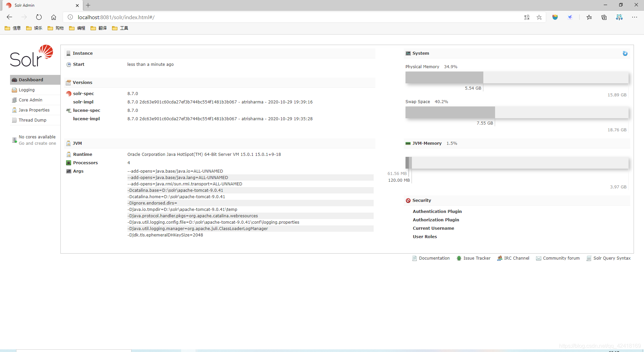Go to the browser Home page

click(x=54, y=17)
